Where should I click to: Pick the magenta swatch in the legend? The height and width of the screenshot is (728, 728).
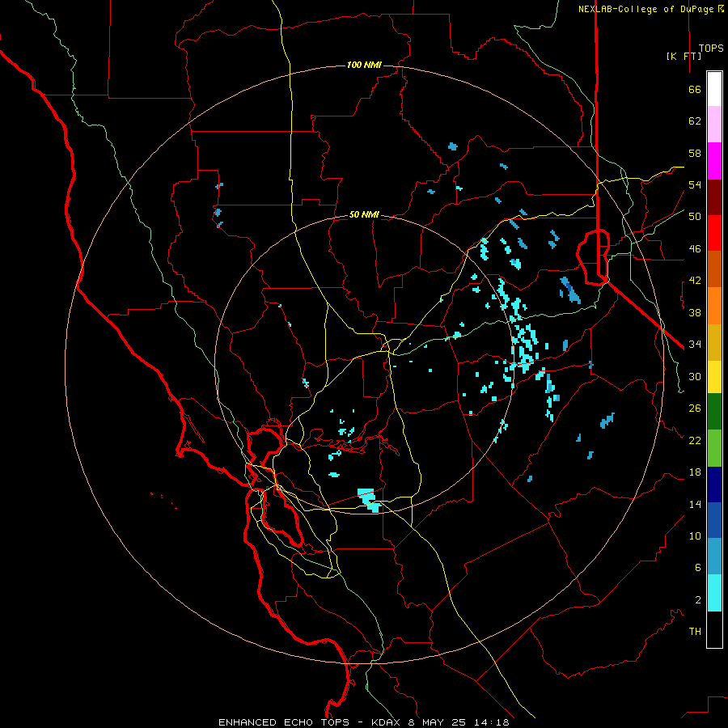coord(714,161)
